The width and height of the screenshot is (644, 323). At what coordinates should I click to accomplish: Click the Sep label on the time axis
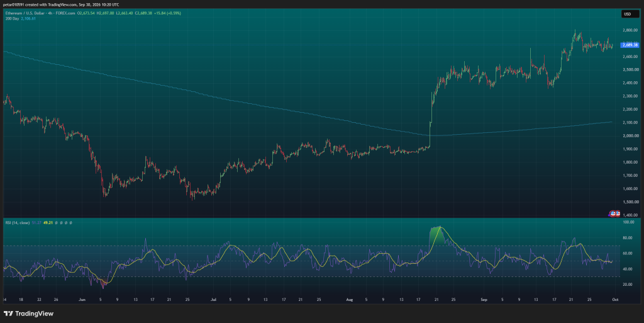point(484,300)
